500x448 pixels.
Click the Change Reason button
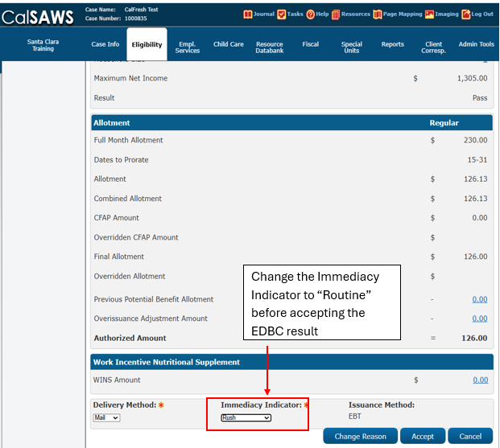point(360,436)
